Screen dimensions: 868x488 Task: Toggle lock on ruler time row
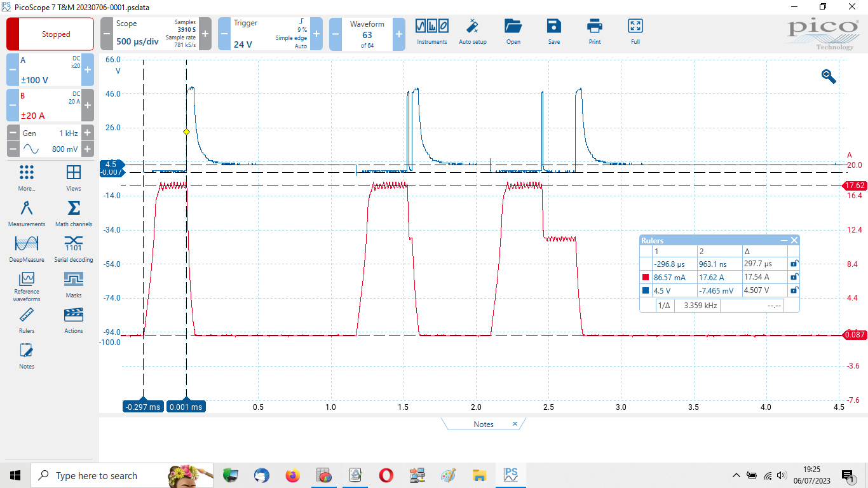point(793,263)
